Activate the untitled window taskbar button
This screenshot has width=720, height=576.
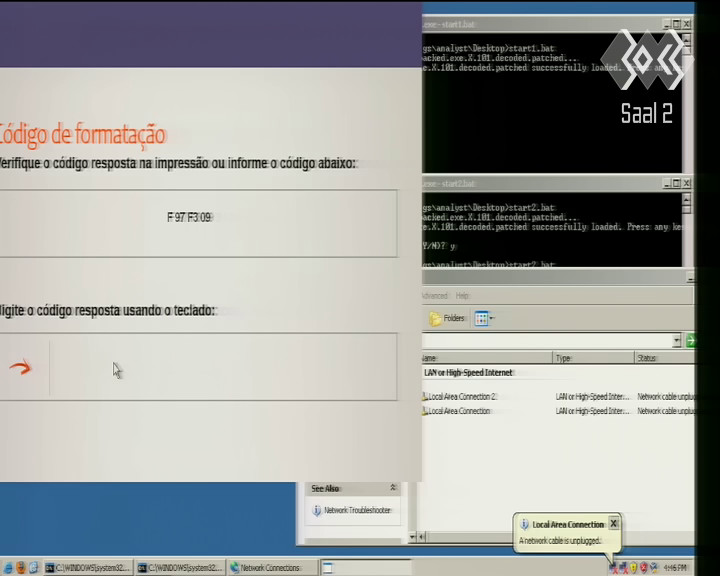[366, 568]
